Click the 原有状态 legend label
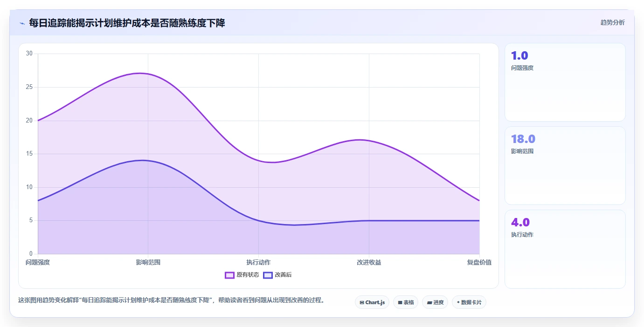The width and height of the screenshot is (644, 327). point(248,275)
